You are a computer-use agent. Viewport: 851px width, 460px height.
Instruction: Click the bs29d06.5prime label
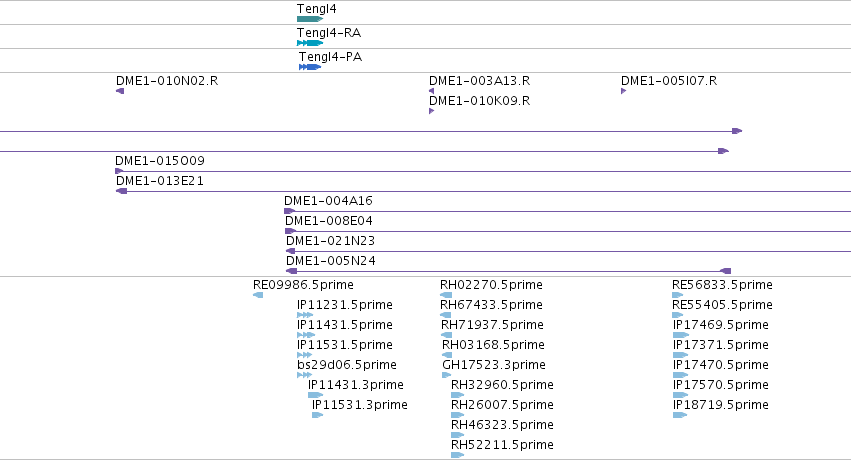(x=347, y=365)
